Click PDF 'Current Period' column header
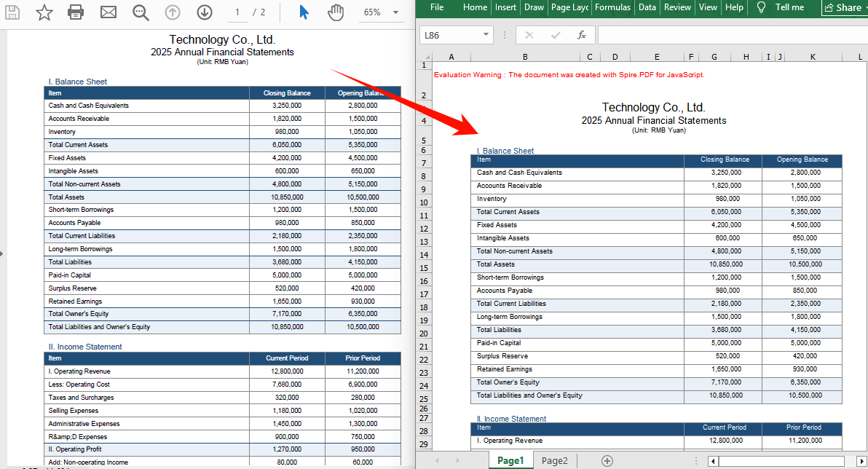This screenshot has width=868, height=469. (287, 358)
